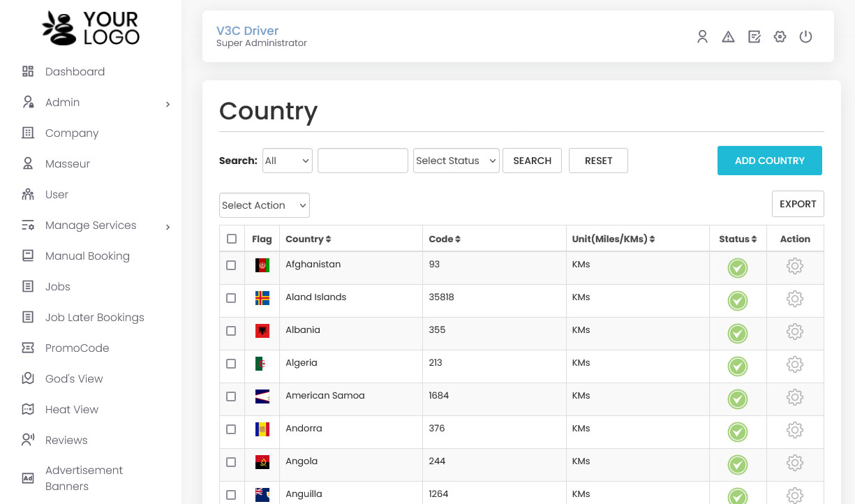
Task: Open the action gear for Andorra
Action: (x=795, y=430)
